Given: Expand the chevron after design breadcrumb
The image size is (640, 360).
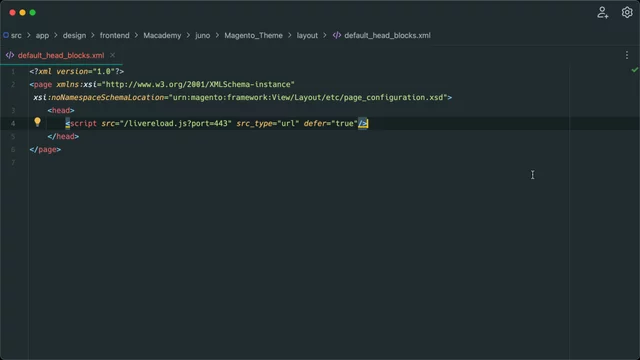Looking at the screenshot, I should (x=93, y=36).
